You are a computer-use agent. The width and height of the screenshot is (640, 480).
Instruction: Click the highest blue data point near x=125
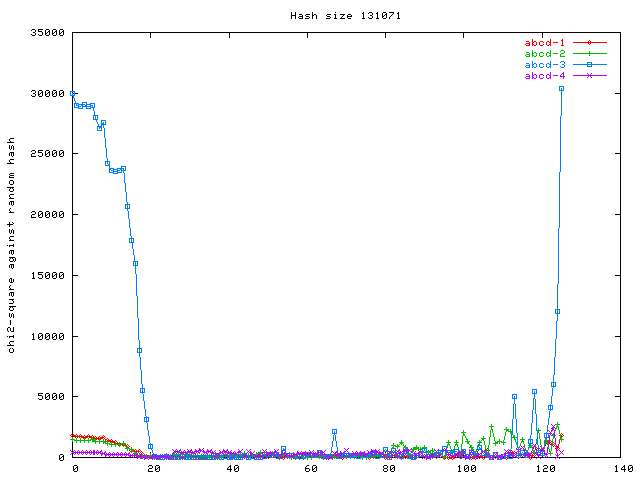(562, 89)
